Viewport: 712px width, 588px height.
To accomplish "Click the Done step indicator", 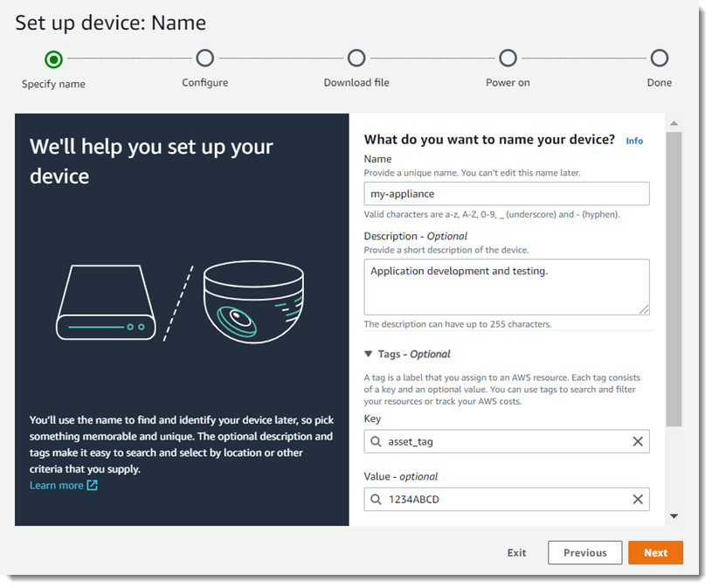I will (660, 59).
